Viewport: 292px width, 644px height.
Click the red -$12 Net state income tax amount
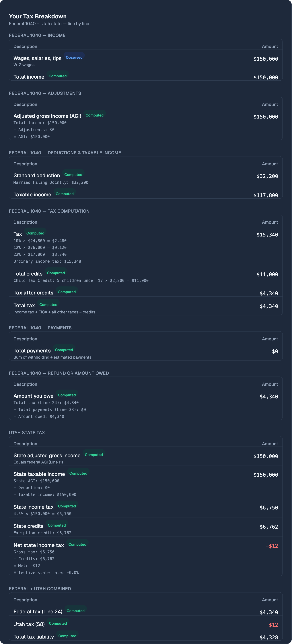click(272, 546)
